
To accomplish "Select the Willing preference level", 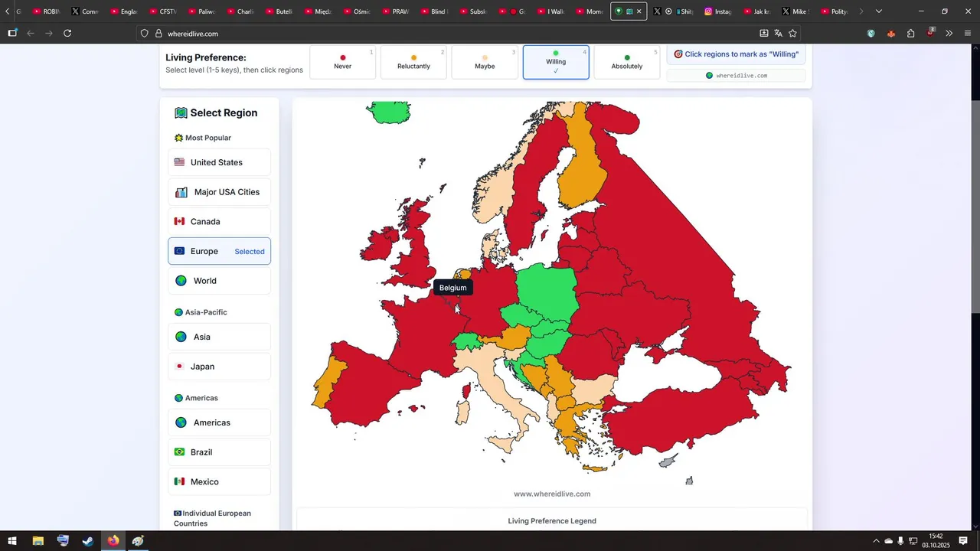I will tap(556, 62).
